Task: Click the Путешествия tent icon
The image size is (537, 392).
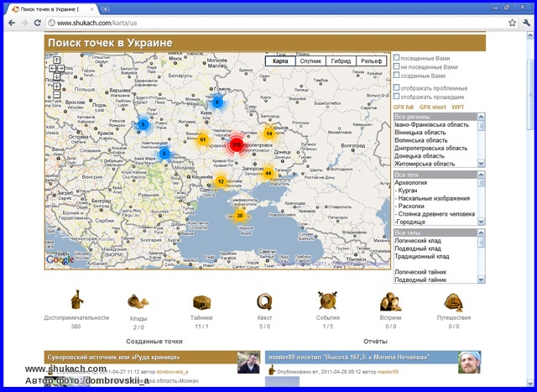Action: [454, 302]
